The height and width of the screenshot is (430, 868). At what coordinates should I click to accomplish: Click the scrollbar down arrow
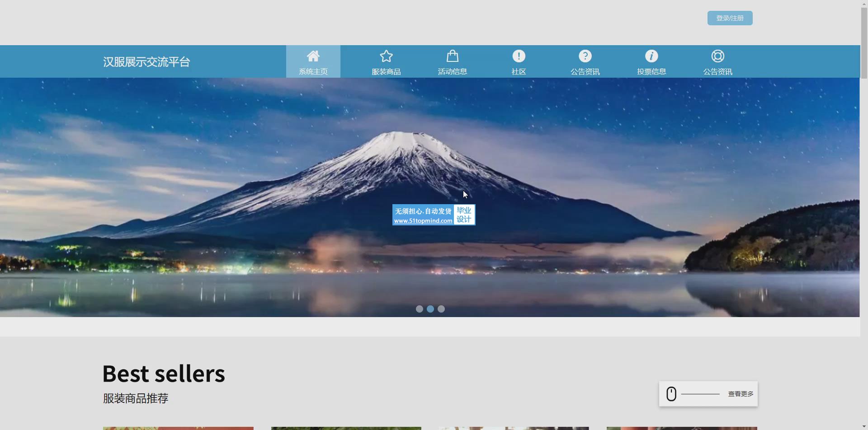(864, 426)
